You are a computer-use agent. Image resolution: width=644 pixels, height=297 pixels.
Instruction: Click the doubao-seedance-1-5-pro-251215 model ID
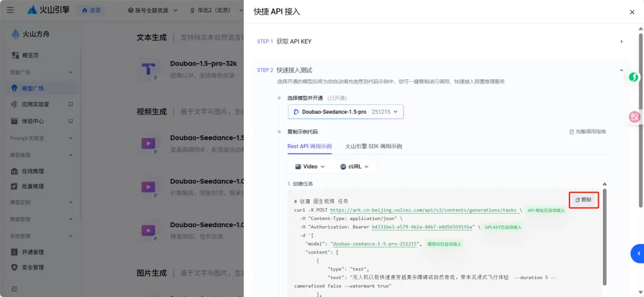click(375, 244)
